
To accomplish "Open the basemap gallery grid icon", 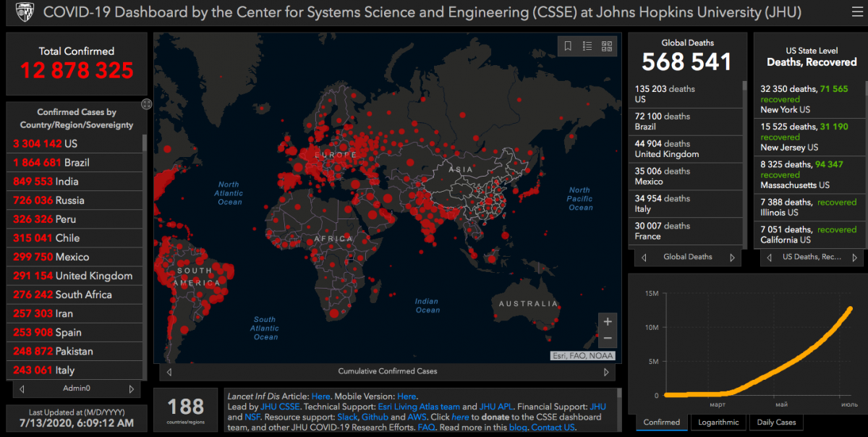I will (607, 46).
